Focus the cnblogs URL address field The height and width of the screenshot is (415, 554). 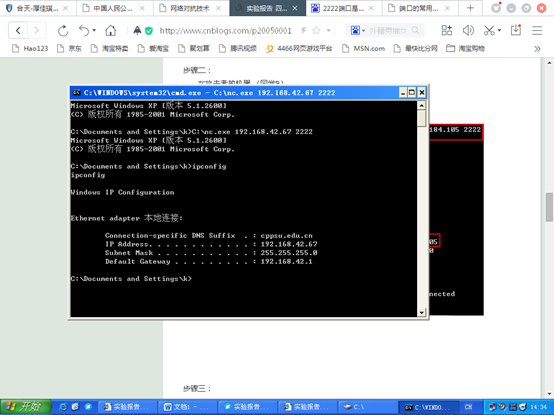pyautogui.click(x=225, y=31)
